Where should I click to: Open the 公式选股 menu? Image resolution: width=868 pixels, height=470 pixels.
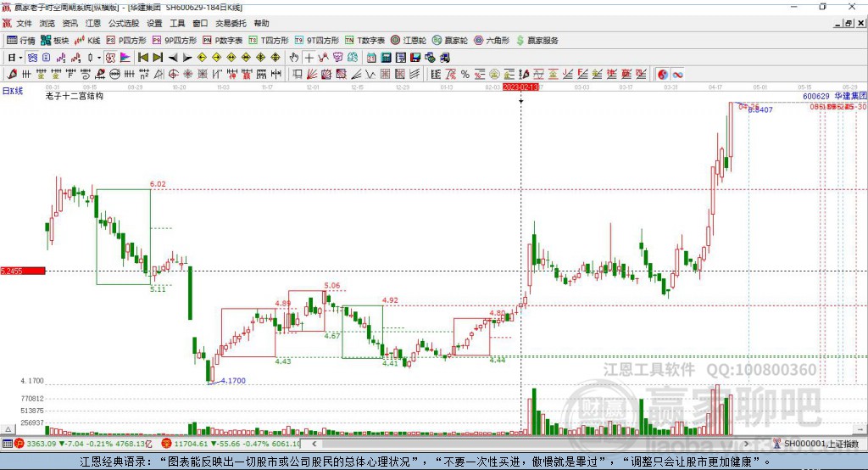tap(124, 23)
